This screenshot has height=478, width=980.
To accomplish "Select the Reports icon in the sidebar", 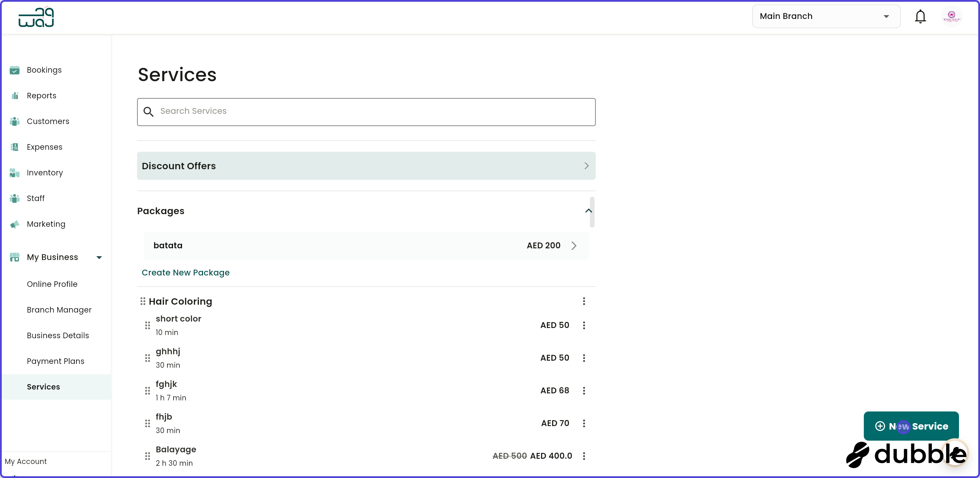I will (15, 95).
